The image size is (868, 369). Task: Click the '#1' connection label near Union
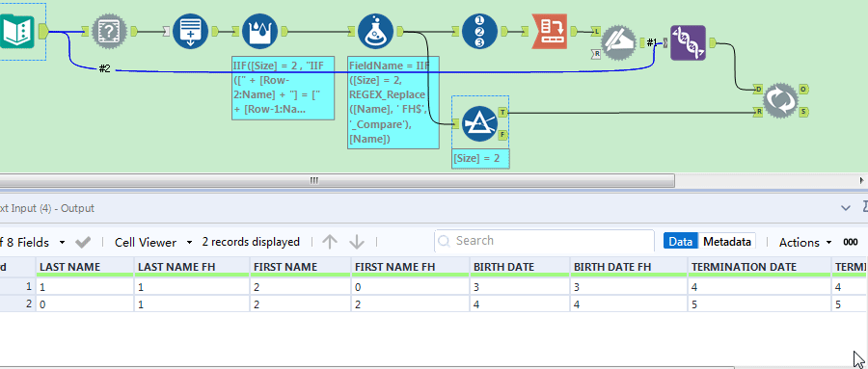652,42
